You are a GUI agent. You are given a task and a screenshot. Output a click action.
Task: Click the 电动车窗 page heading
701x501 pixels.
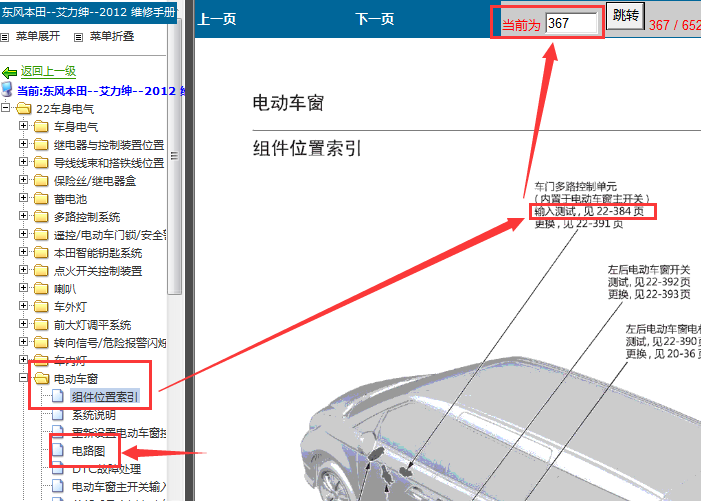[288, 103]
